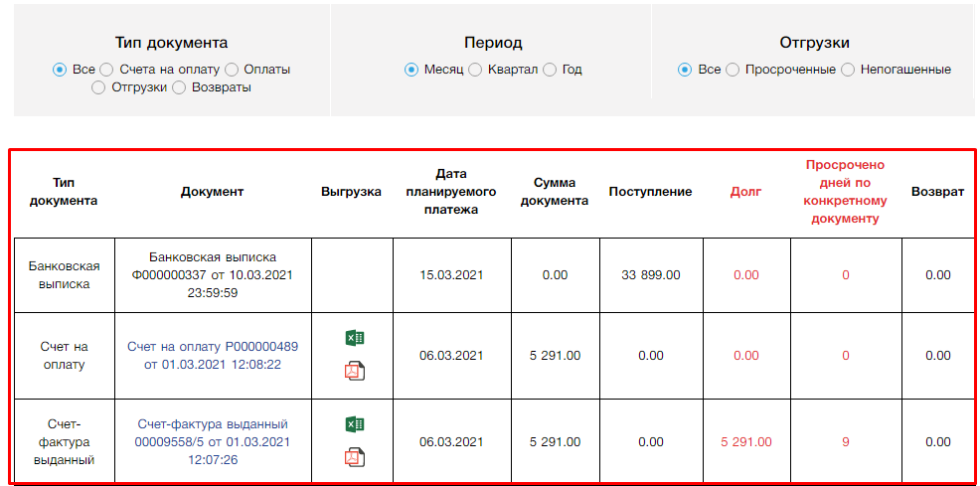This screenshot has width=980, height=486.
Task: Download PDF file for Счет-фактура 00009558/5
Action: pos(355,457)
